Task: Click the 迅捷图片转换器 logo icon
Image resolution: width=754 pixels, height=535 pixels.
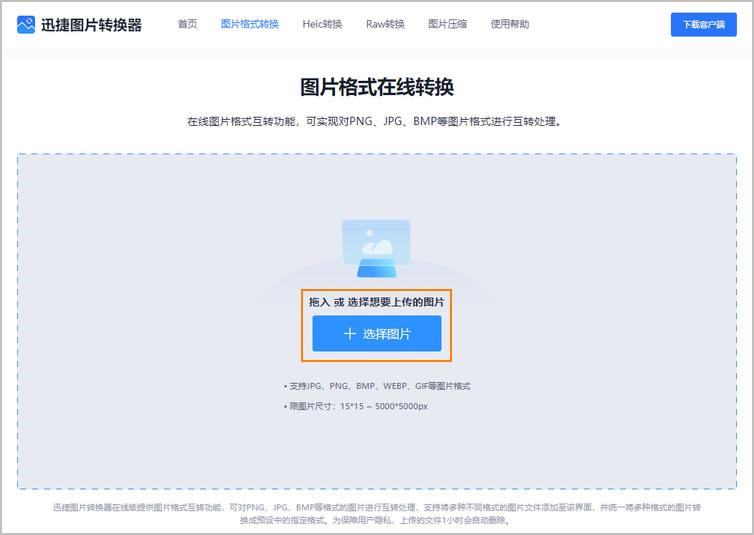Action: (26, 25)
